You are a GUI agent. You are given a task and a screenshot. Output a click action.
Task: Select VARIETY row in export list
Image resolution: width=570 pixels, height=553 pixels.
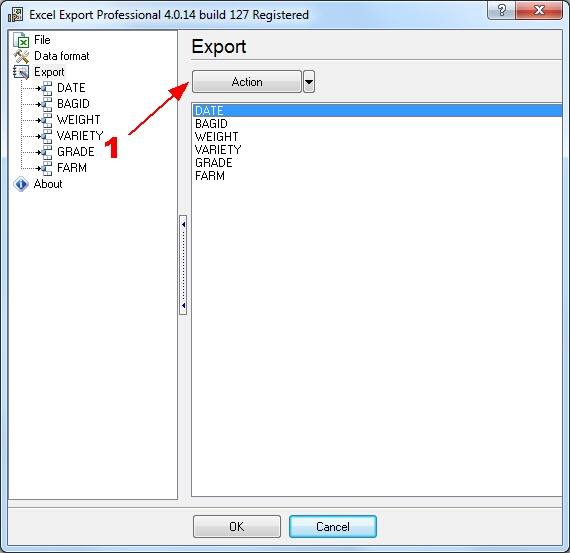point(377,150)
